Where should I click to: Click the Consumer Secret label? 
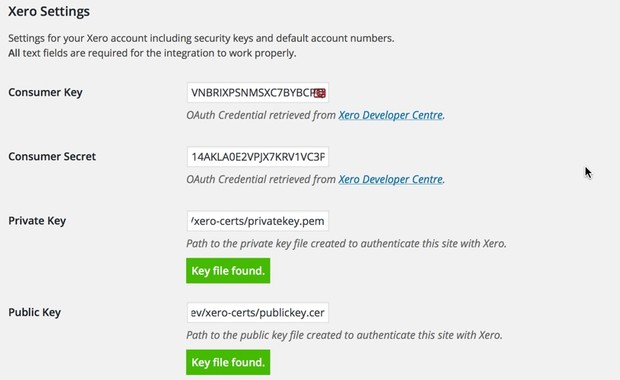(52, 157)
